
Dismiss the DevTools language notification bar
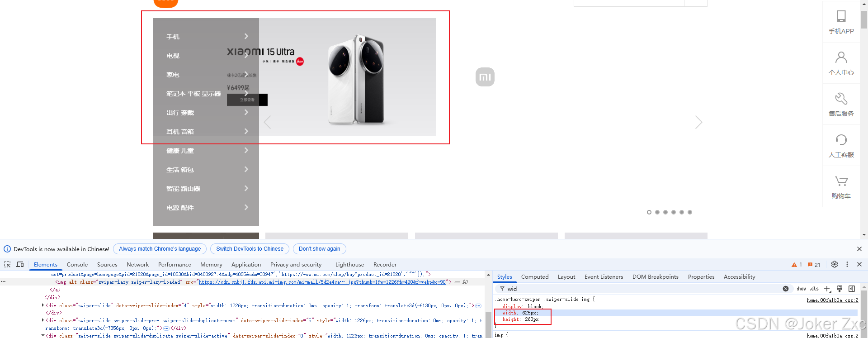click(x=859, y=249)
